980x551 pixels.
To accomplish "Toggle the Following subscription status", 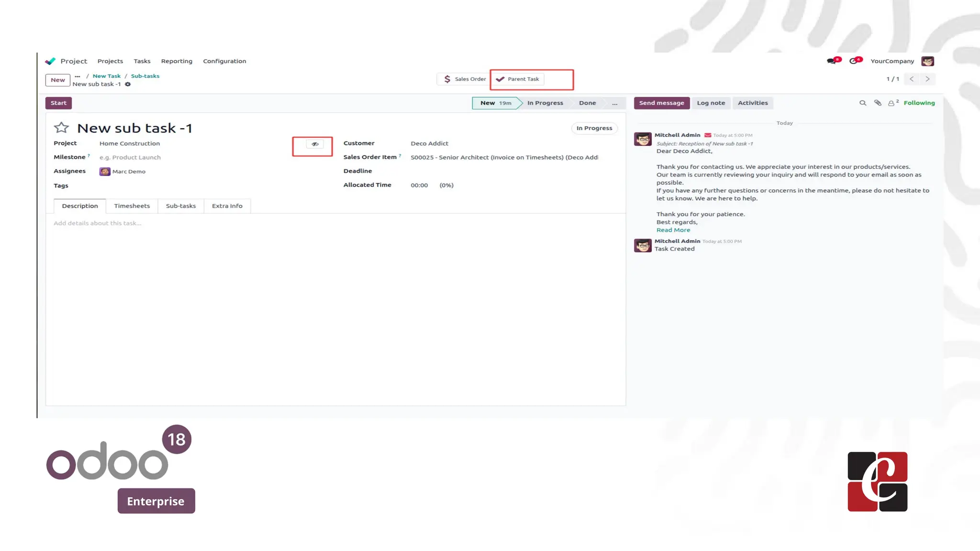I will click(x=919, y=103).
